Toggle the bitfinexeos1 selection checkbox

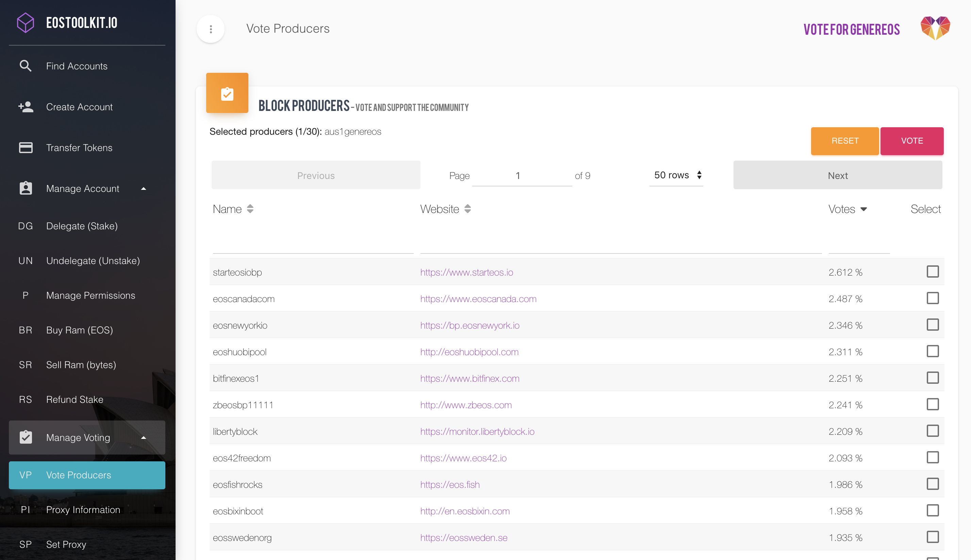[x=933, y=378]
